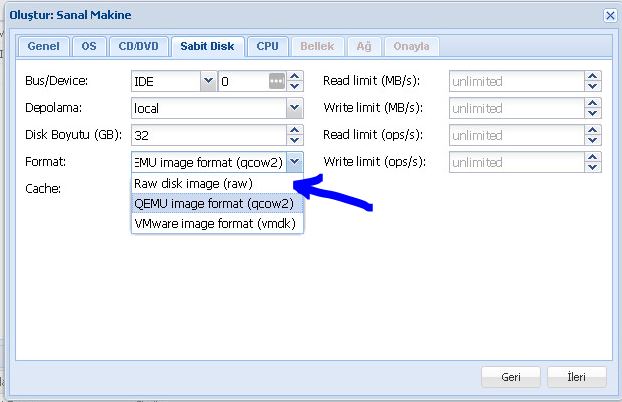Adjust the Read limit (ops/s) spinner
This screenshot has width=622, height=402.
click(594, 135)
